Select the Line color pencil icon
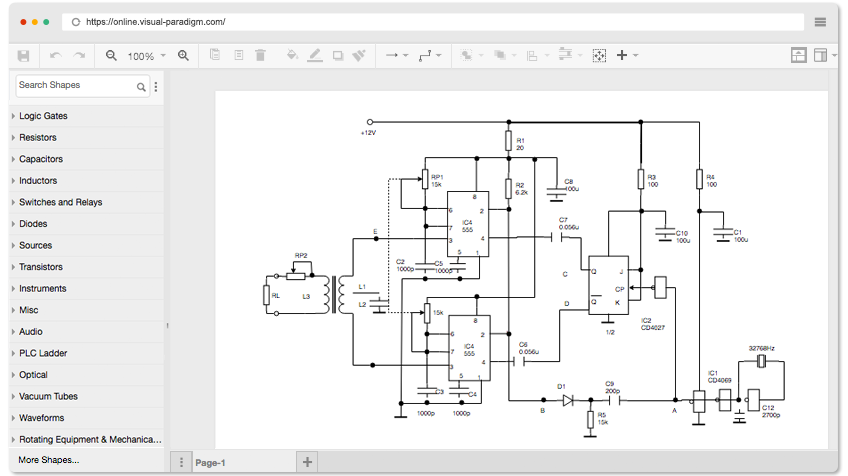The height and width of the screenshot is (476, 848). [315, 55]
